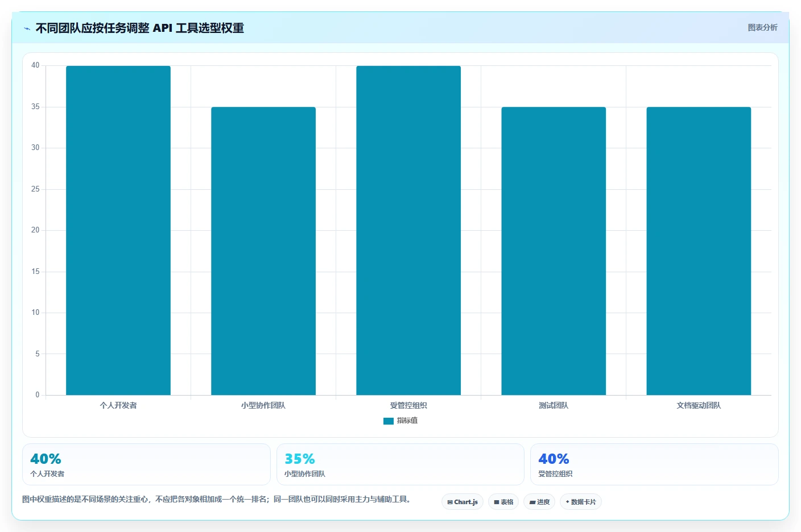Select the 个人开发者 bar in the chart

pyautogui.click(x=118, y=230)
